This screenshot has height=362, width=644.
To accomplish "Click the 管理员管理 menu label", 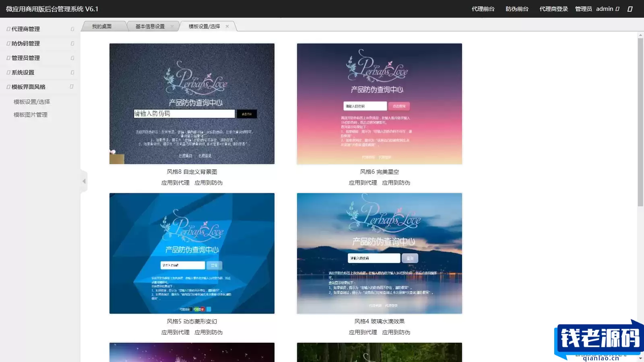I will pos(26,58).
